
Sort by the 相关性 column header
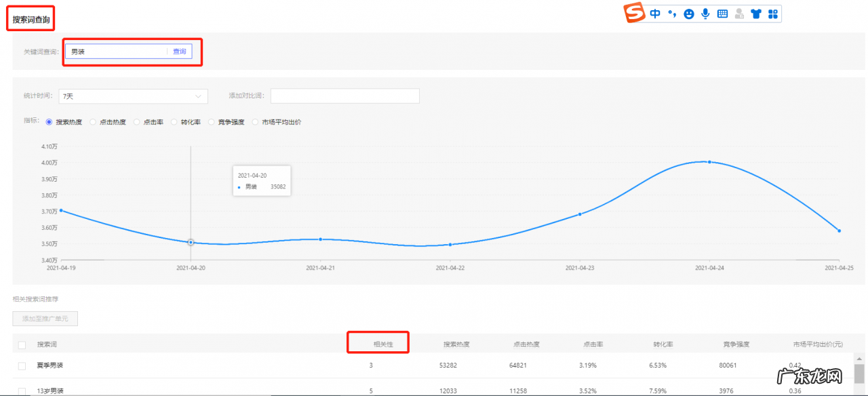(383, 344)
